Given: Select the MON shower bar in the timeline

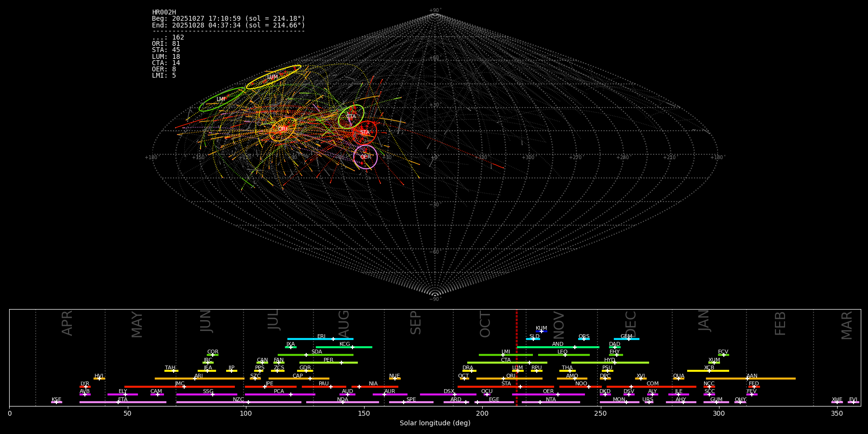Looking at the screenshot, I should pos(620,402).
